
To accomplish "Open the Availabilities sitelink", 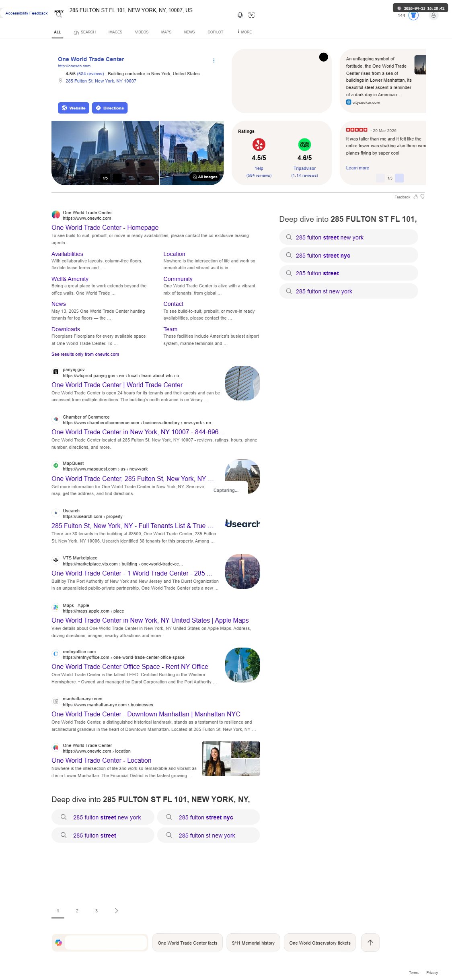I will pyautogui.click(x=67, y=254).
